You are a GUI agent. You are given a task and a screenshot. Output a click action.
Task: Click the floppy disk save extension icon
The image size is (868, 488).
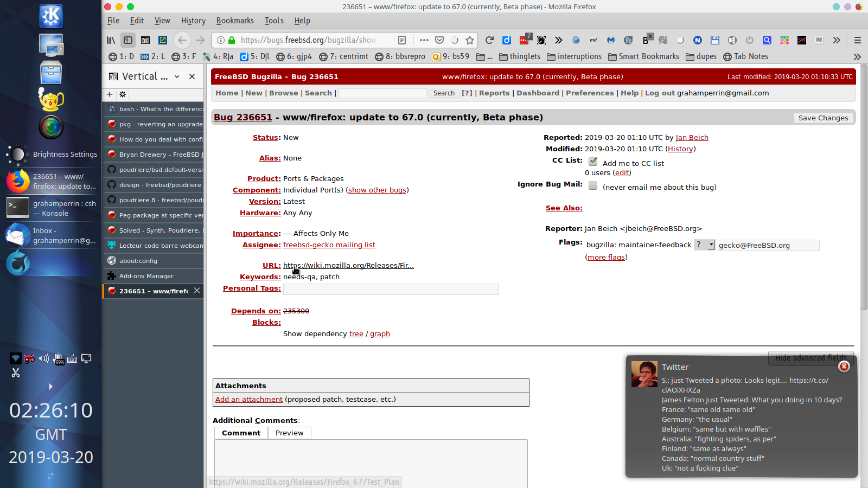coord(715,40)
